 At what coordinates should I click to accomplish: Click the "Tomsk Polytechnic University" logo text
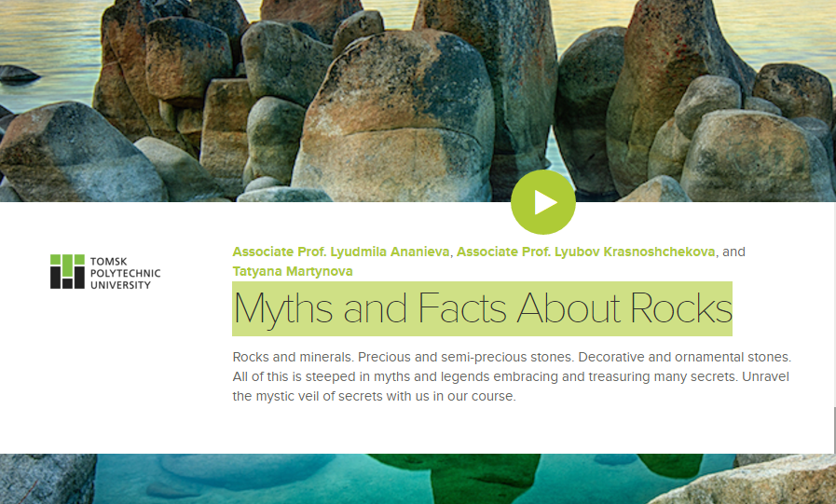pyautogui.click(x=125, y=272)
